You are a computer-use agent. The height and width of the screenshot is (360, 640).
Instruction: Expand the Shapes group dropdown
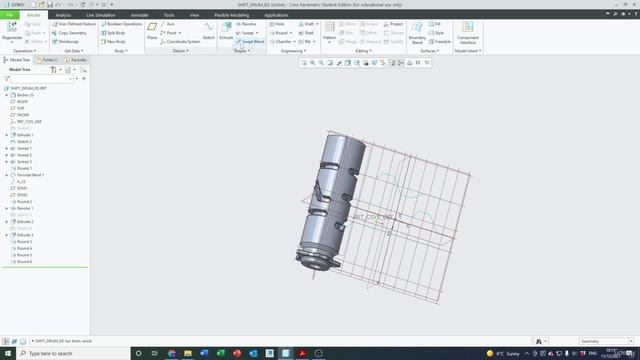click(242, 51)
